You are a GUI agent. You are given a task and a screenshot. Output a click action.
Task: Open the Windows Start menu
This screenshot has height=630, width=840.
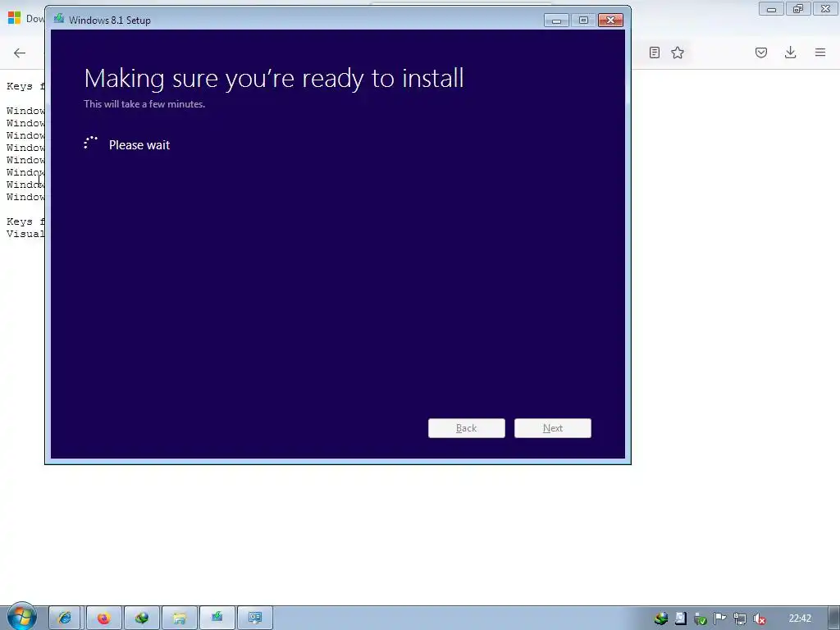click(21, 617)
